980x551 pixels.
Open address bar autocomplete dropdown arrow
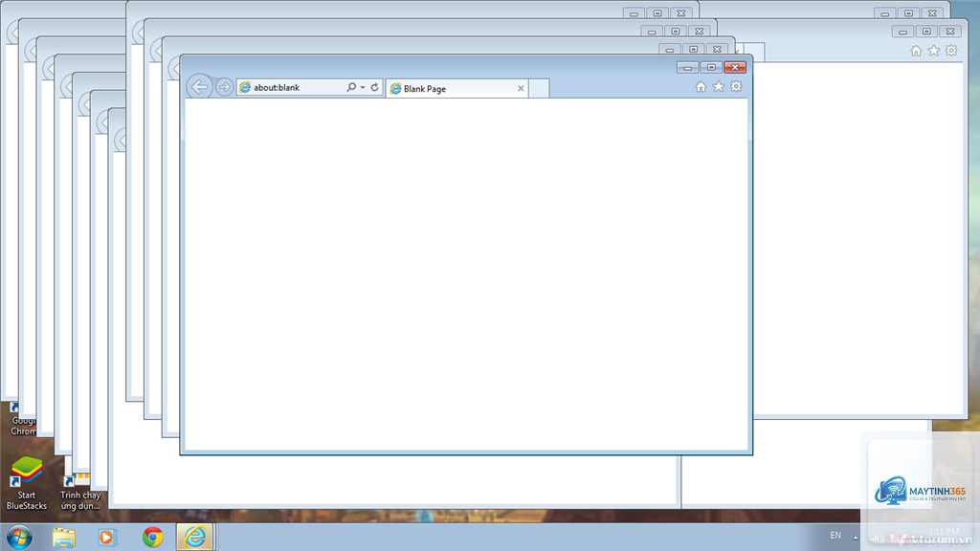[363, 87]
